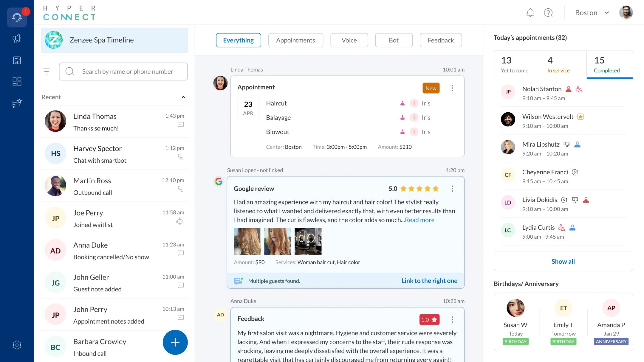The height and width of the screenshot is (362, 644).
Task: Click the filter icon beside the search bar
Action: tap(47, 71)
